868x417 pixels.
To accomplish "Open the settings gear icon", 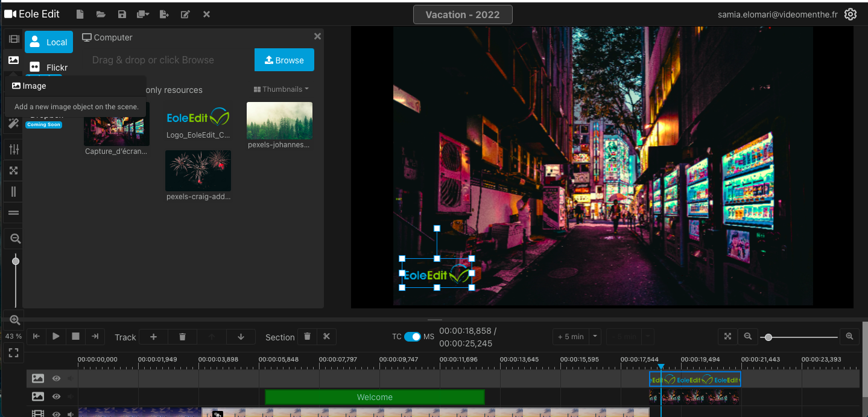I will coord(851,14).
